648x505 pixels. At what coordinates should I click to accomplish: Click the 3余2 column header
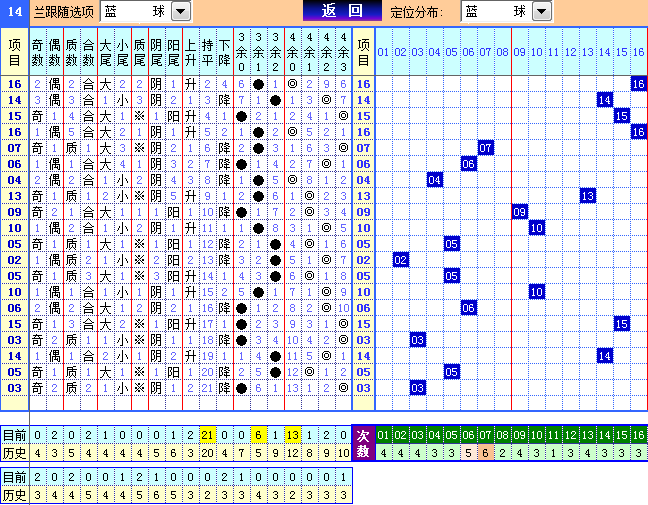tap(275, 52)
